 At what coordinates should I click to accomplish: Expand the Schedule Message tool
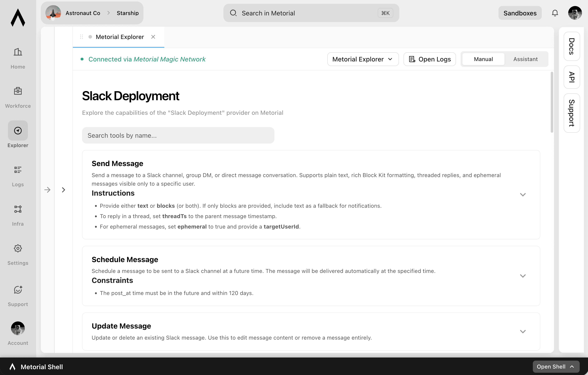[x=523, y=276]
